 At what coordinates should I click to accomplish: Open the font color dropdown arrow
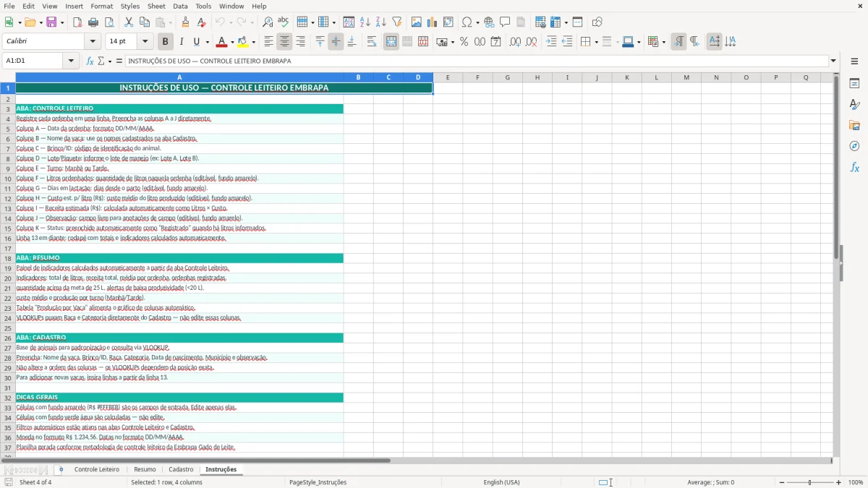(x=232, y=42)
